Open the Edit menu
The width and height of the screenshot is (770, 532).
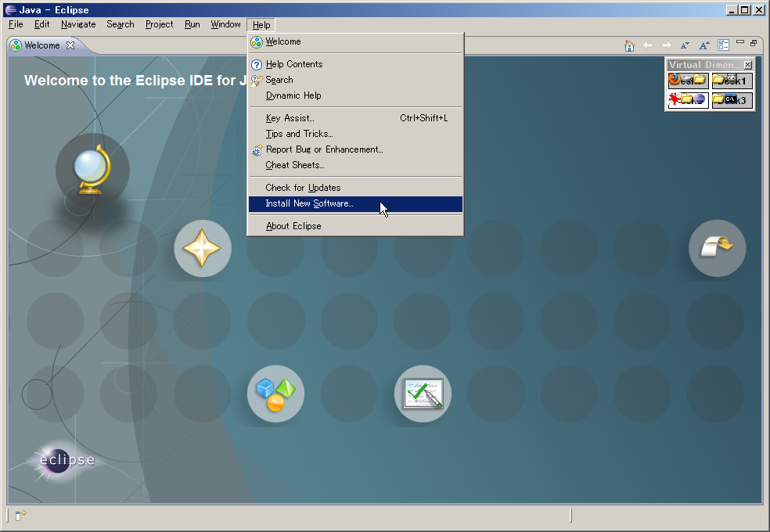(41, 24)
